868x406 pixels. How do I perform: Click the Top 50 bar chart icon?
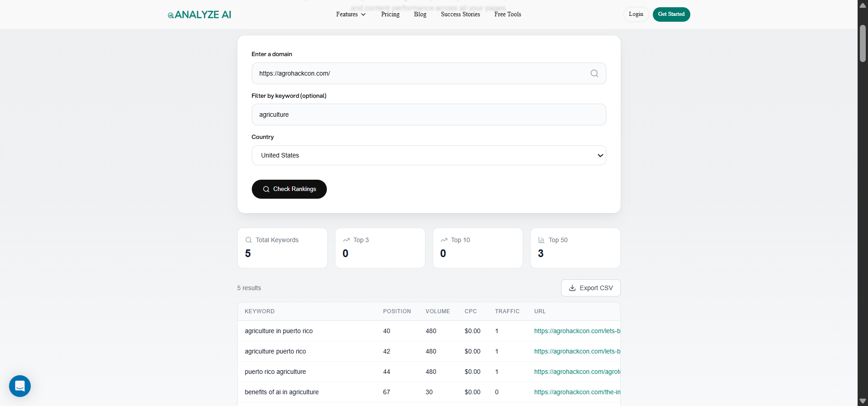pos(542,240)
